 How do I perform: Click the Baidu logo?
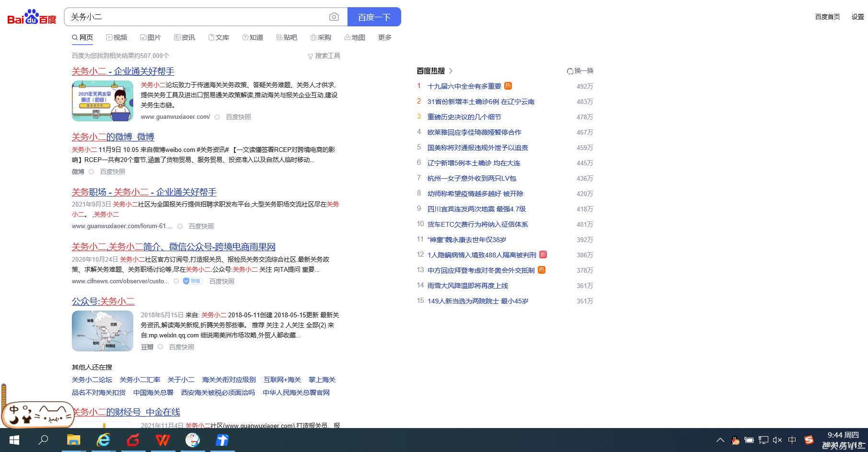coord(32,17)
